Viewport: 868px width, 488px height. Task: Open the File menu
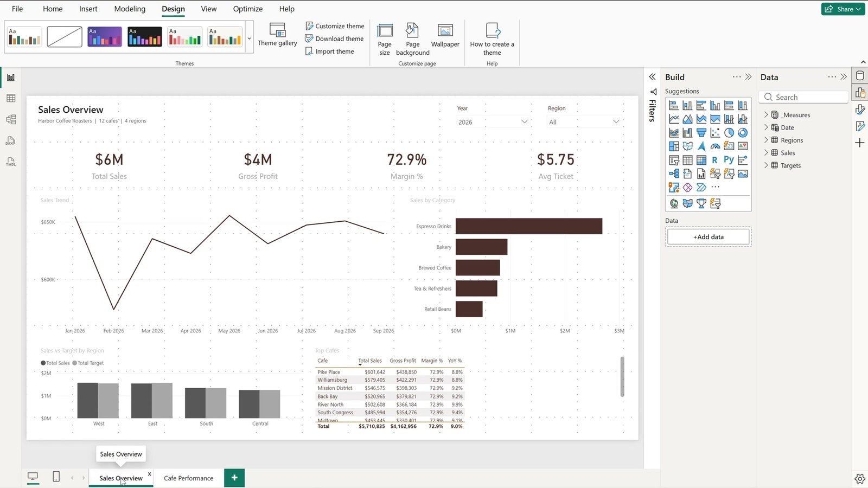[x=17, y=9]
